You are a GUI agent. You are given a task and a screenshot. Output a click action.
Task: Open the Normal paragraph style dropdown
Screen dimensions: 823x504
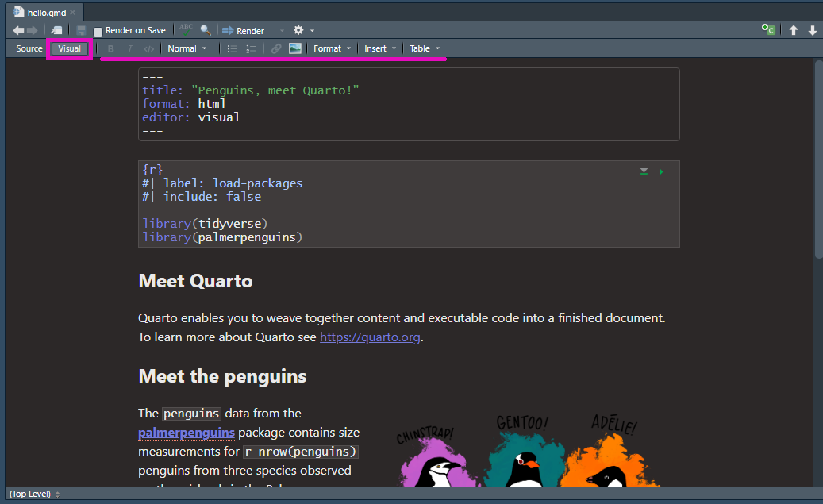(x=187, y=48)
